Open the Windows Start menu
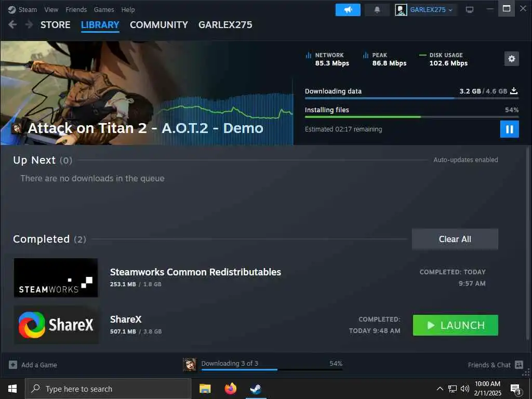Viewport: 532px width, 399px height. pyautogui.click(x=12, y=389)
